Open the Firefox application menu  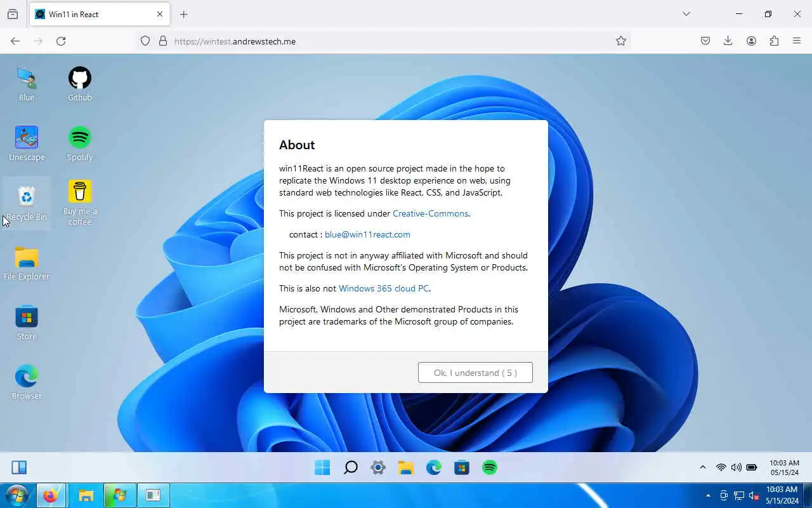coord(797,41)
